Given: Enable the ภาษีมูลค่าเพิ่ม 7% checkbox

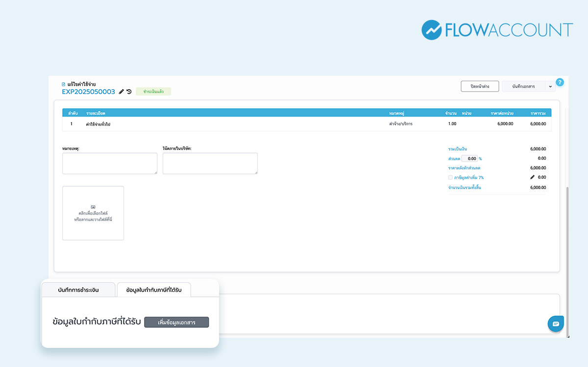Looking at the screenshot, I should point(450,177).
